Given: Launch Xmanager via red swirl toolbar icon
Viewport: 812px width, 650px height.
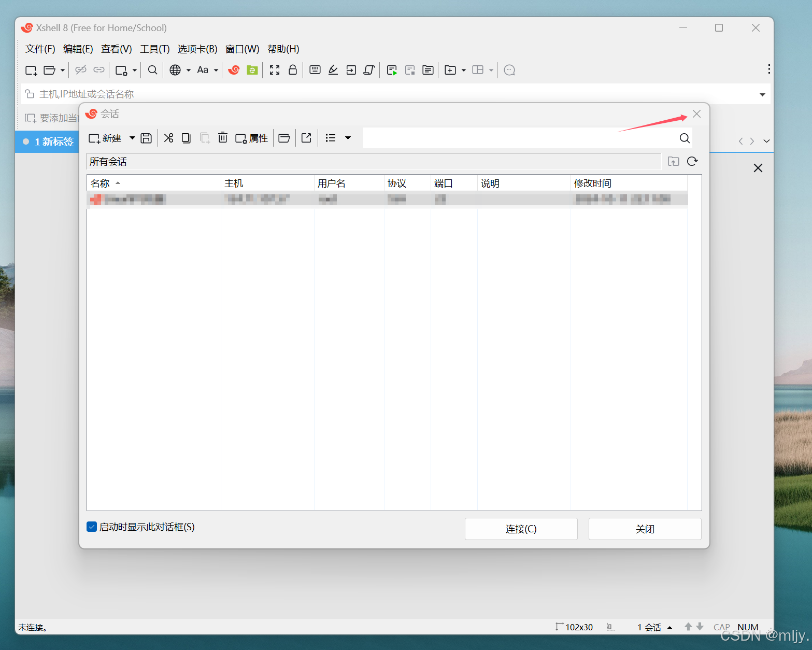Looking at the screenshot, I should pos(234,70).
